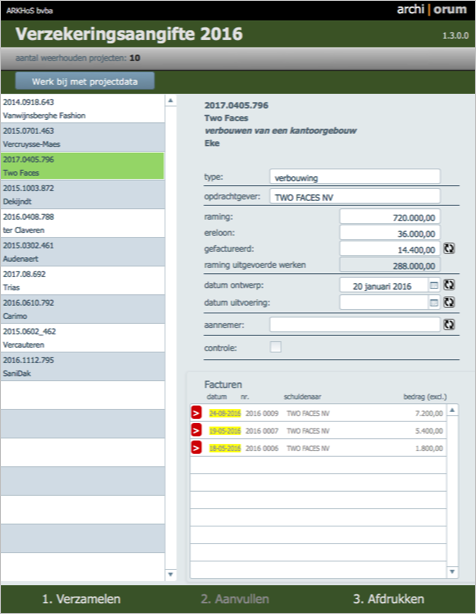This screenshot has width=476, height=614.
Task: Click Werk bij met projectdata button
Action: tap(85, 81)
